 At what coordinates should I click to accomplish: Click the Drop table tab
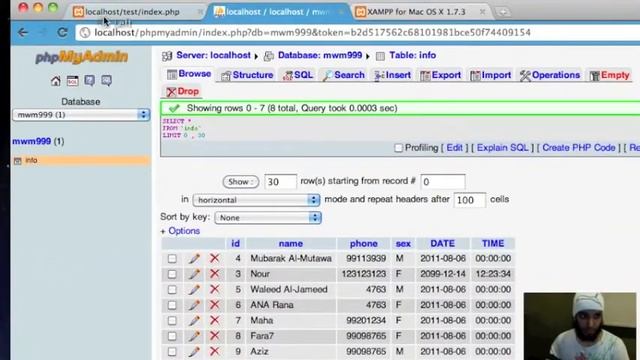pyautogui.click(x=182, y=91)
